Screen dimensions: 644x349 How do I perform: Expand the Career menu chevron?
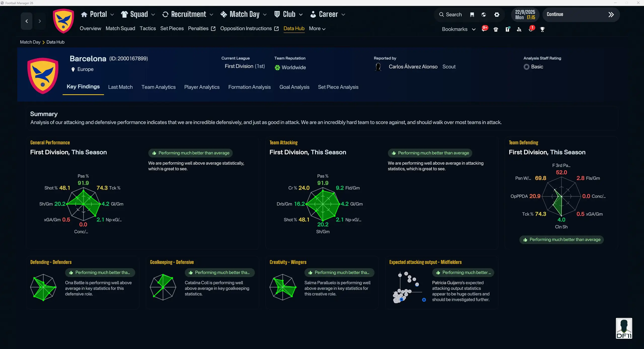(x=344, y=15)
